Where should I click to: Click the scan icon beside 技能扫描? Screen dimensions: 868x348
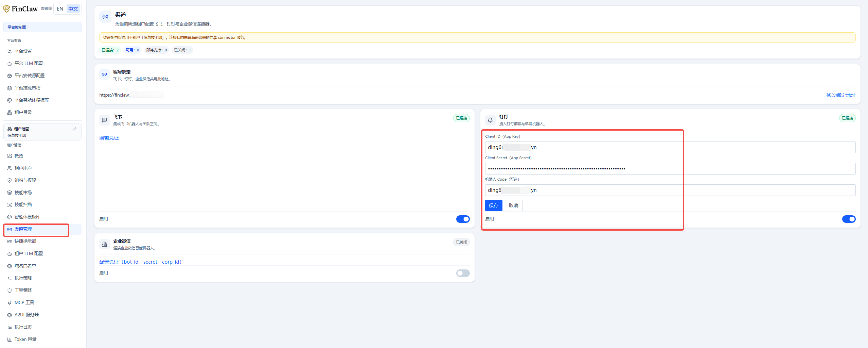(10, 205)
